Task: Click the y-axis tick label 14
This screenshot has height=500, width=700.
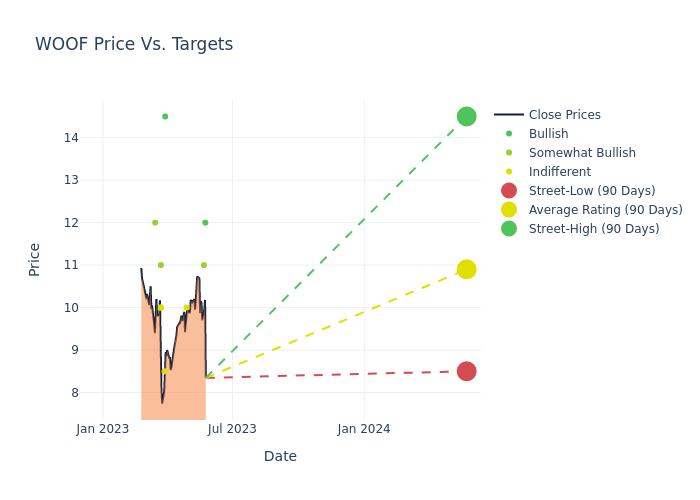Action: 72,137
